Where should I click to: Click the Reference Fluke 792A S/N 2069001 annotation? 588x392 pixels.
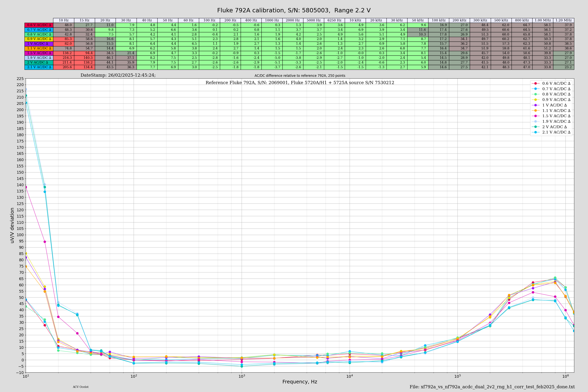(x=300, y=83)
